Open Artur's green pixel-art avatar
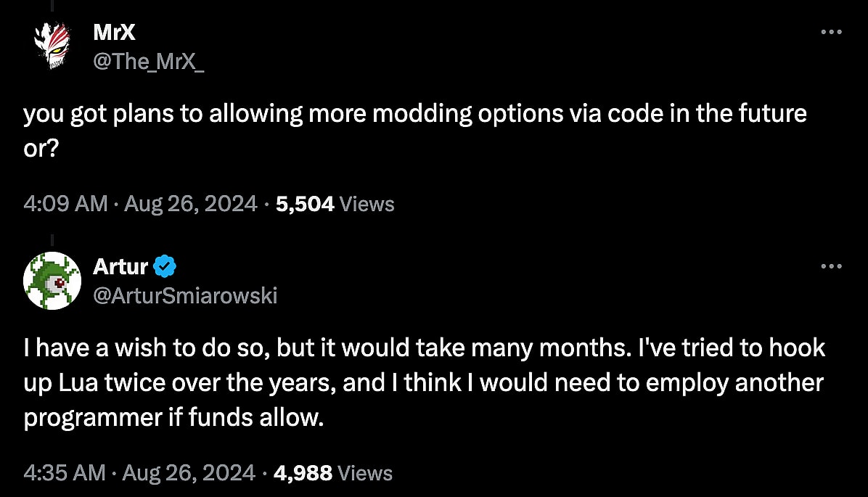Image resolution: width=868 pixels, height=497 pixels. pos(52,280)
